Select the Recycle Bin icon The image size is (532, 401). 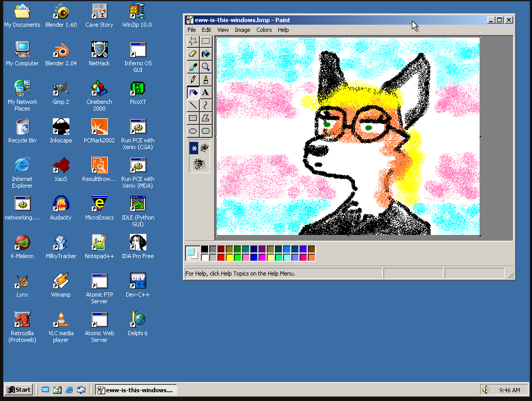pos(23,132)
